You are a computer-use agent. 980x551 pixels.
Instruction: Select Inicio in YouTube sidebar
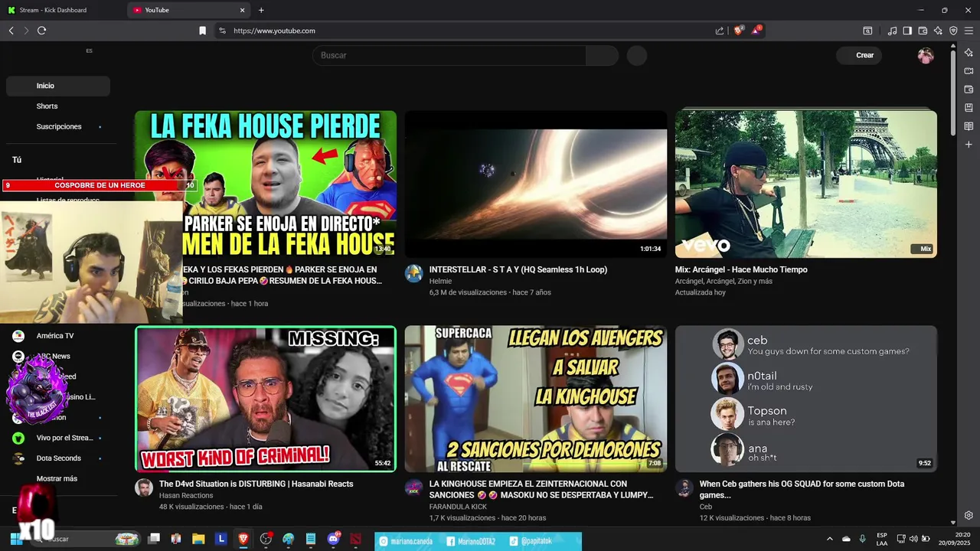58,86
